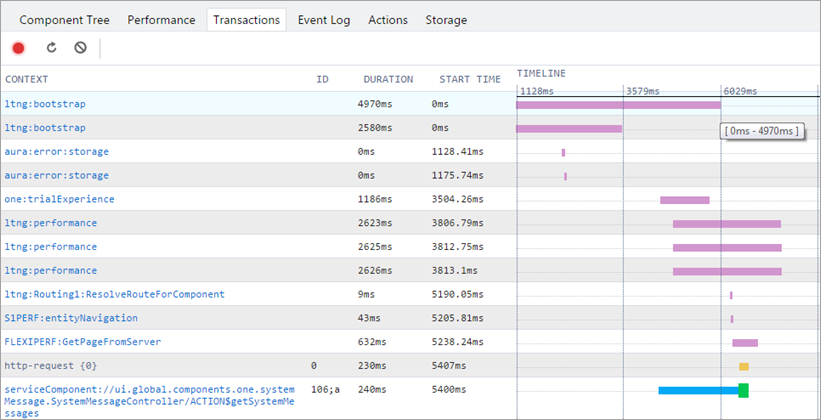The height and width of the screenshot is (420, 821).
Task: Click the clear transactions icon
Action: pos(80,48)
